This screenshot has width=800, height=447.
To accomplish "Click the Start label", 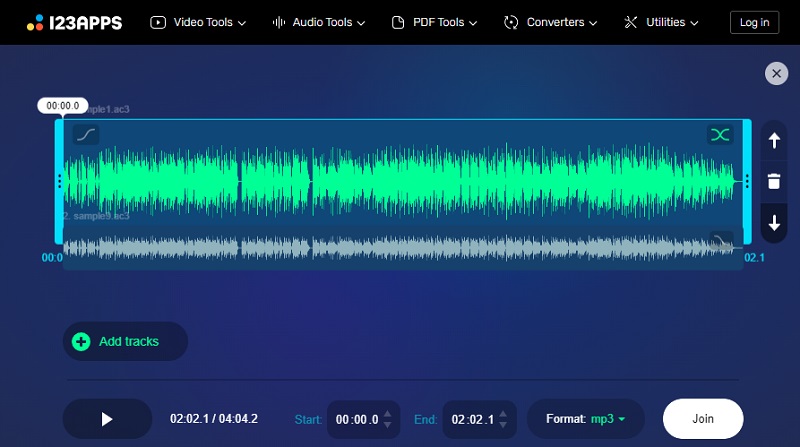I will 308,419.
